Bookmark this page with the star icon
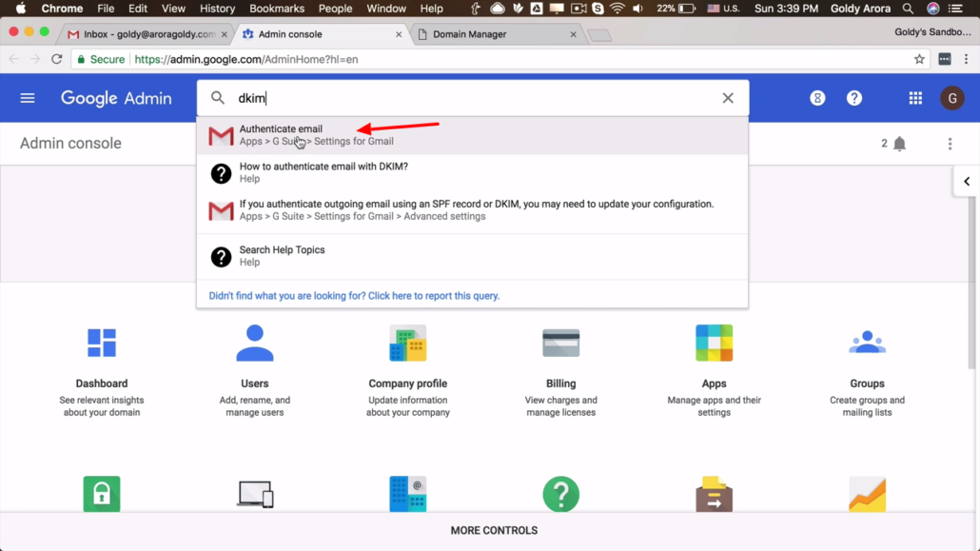 [919, 59]
